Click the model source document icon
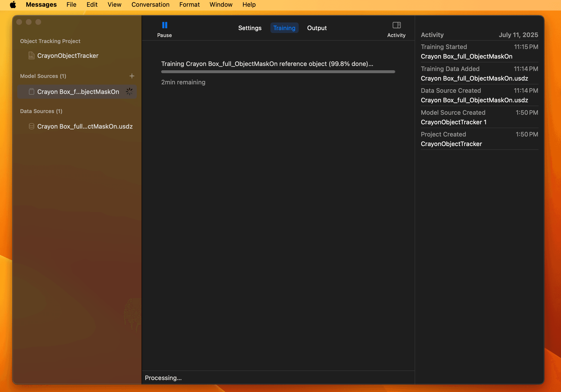Viewport: 561px width, 392px height. (31, 92)
